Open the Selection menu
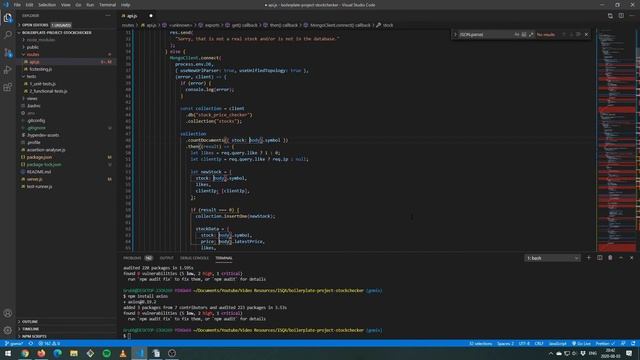The image size is (640, 360). coord(47,5)
